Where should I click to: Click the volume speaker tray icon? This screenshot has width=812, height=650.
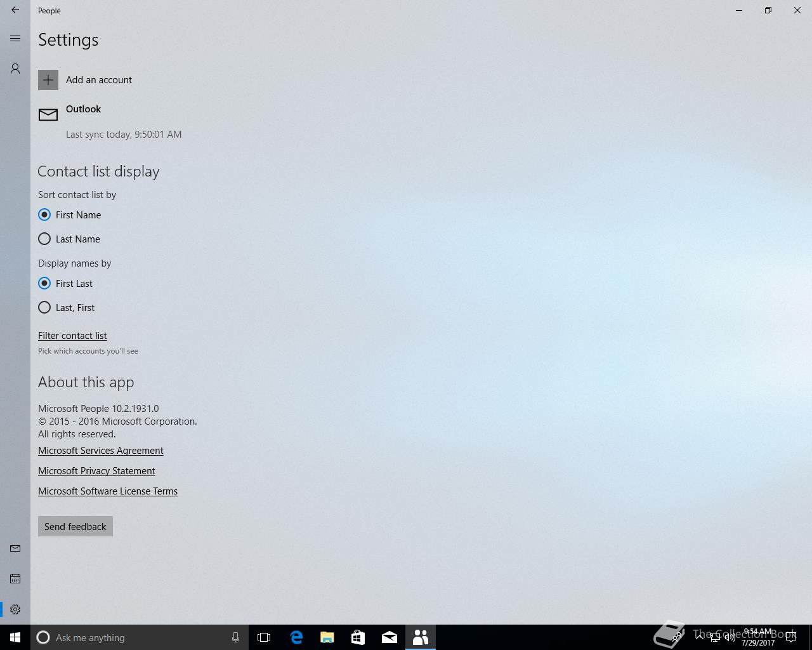pyautogui.click(x=730, y=637)
